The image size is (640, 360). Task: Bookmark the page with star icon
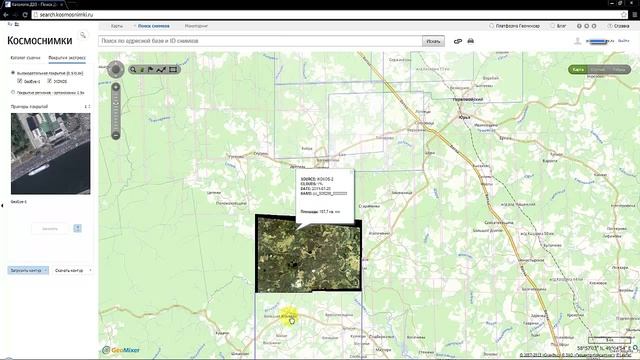tap(624, 15)
